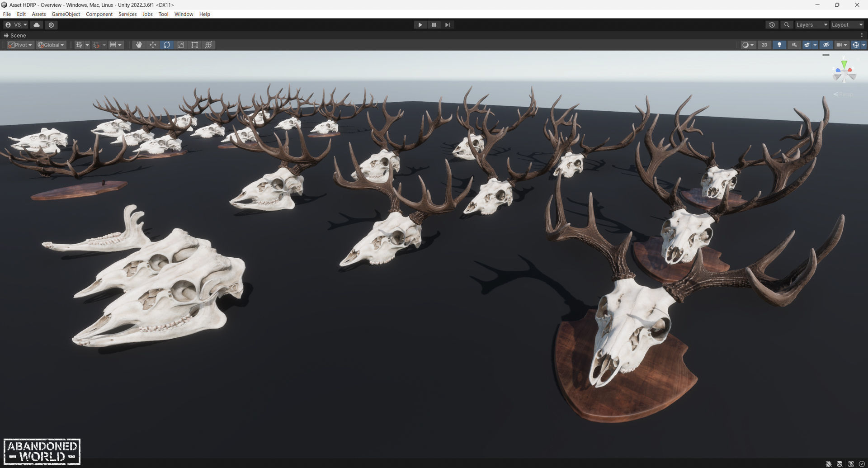868x468 pixels.
Task: Open the GameObject menu
Action: [66, 14]
